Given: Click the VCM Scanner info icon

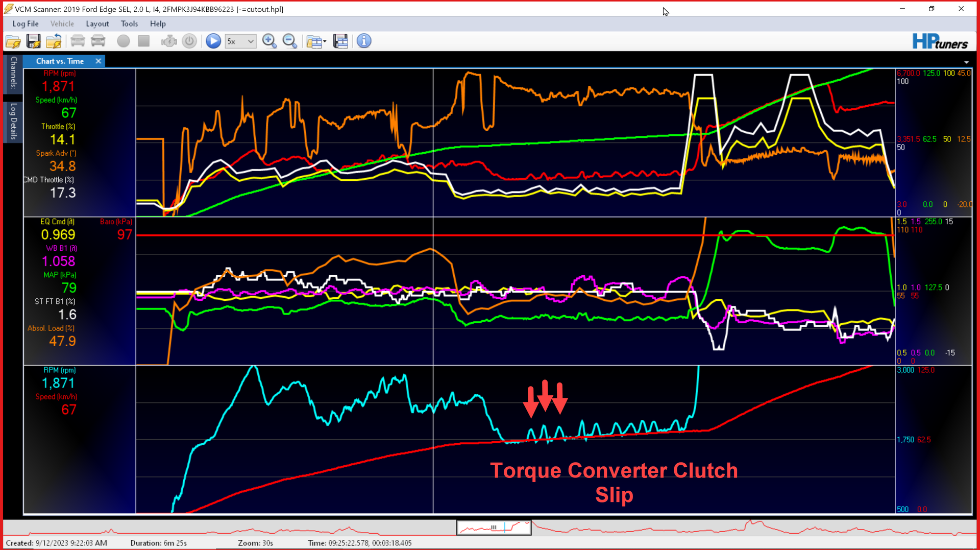Looking at the screenshot, I should pyautogui.click(x=364, y=41).
